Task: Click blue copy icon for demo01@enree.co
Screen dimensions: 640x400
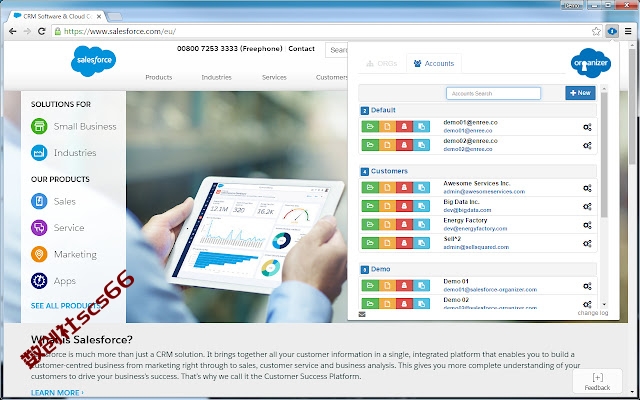Action: pyautogui.click(x=421, y=127)
